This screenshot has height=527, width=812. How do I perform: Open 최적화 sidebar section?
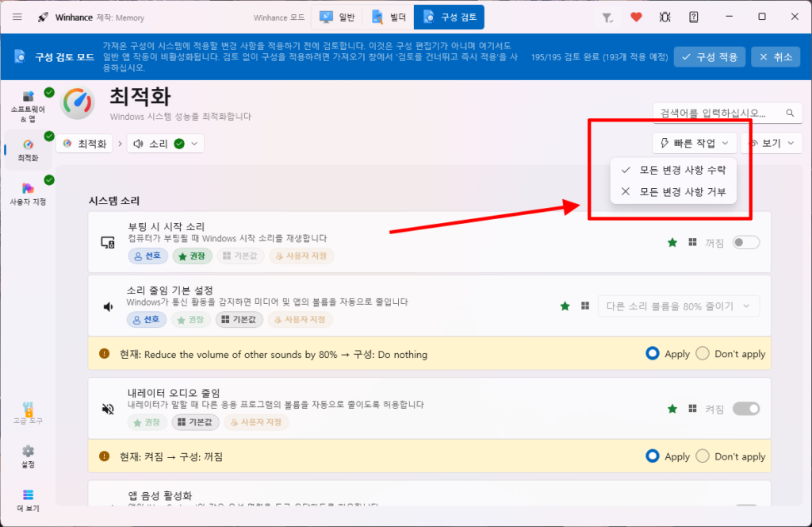click(28, 150)
